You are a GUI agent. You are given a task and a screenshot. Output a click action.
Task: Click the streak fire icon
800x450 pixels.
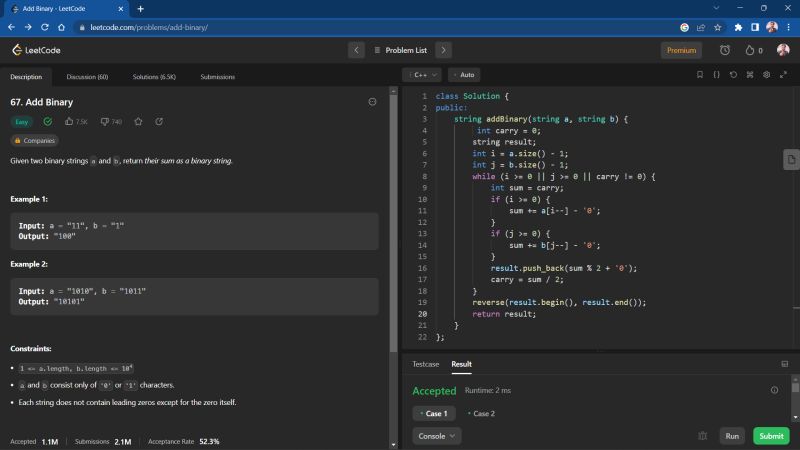pos(750,50)
